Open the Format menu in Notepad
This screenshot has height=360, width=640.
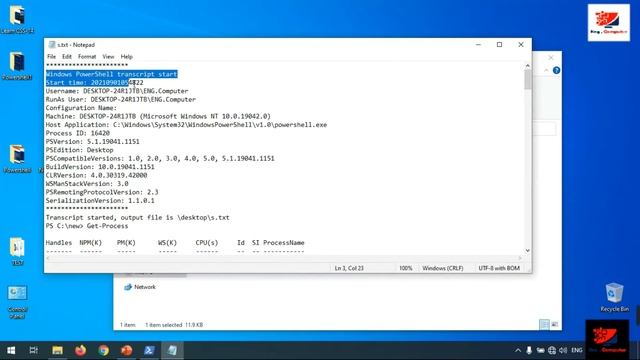pyautogui.click(x=87, y=57)
